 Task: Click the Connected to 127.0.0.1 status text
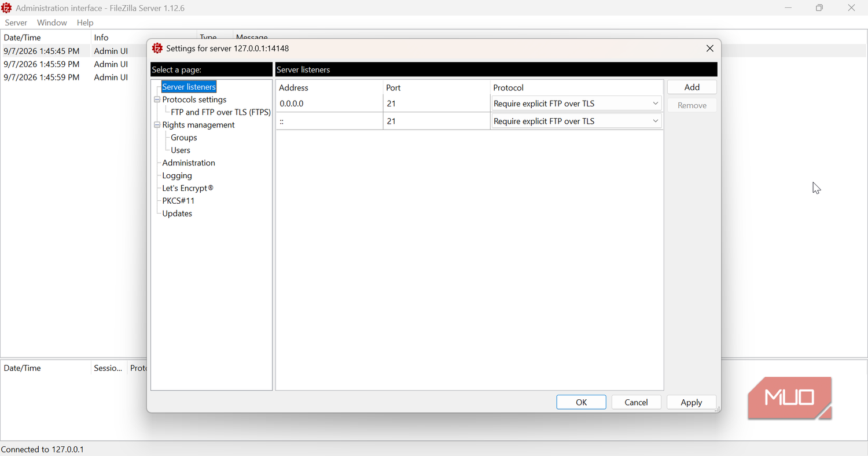click(43, 450)
